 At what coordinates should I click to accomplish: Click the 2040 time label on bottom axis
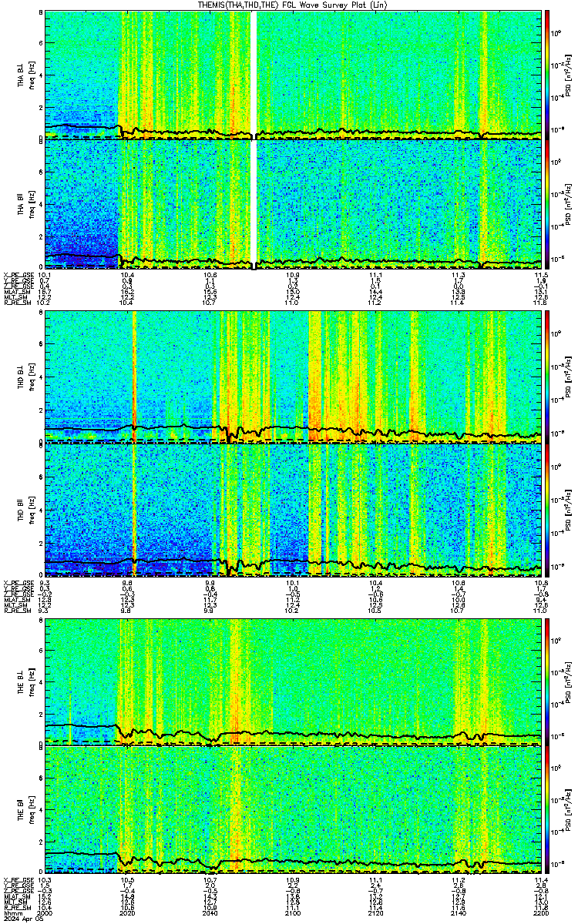pyautogui.click(x=210, y=913)
